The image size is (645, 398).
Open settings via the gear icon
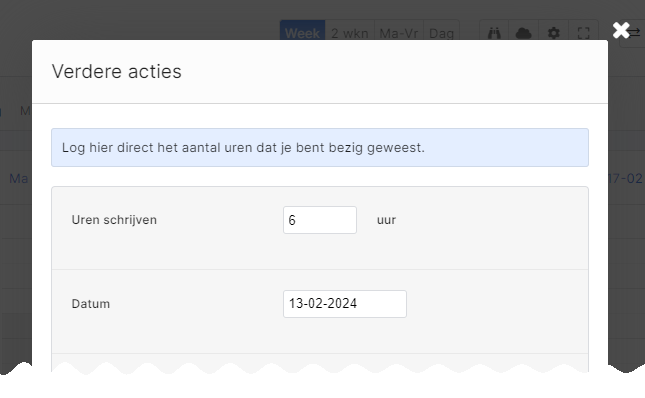tap(554, 32)
